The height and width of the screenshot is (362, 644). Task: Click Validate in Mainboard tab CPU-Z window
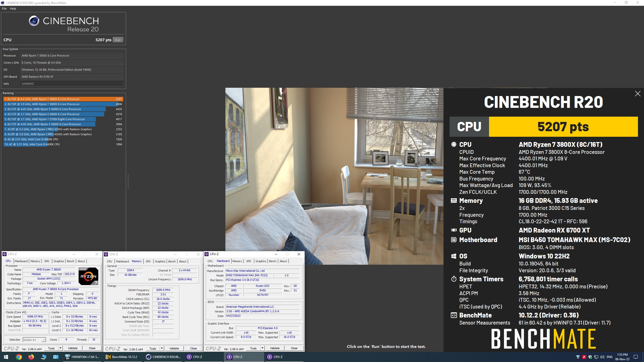click(275, 348)
